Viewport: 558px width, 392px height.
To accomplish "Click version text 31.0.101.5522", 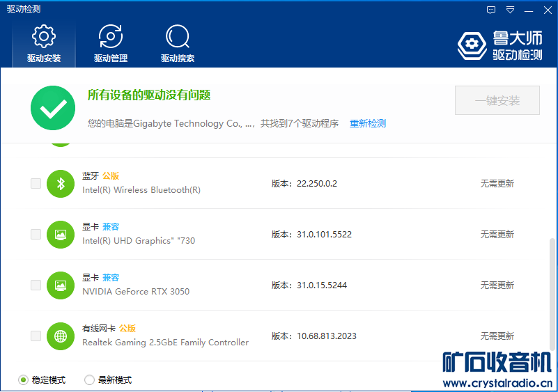I will 324,235.
